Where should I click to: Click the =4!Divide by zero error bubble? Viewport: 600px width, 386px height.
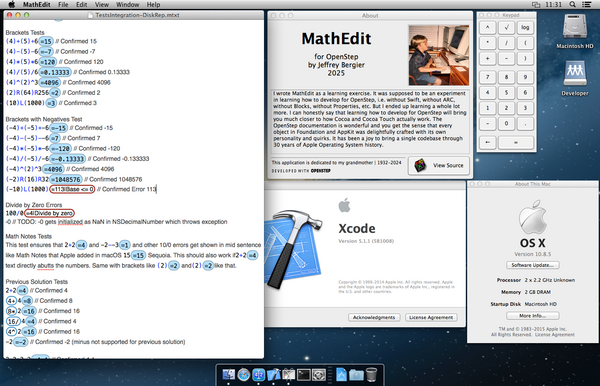49,213
